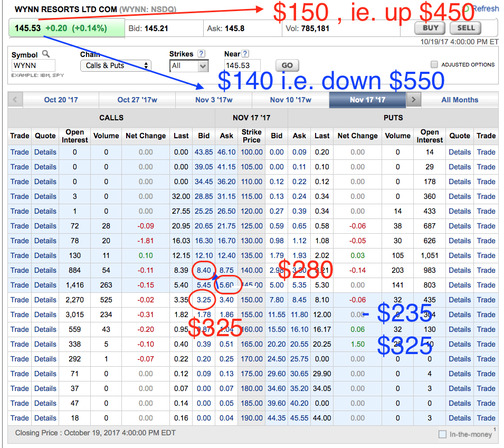Expand the Strikes All dropdown
The height and width of the screenshot is (448, 504).
coord(189,66)
